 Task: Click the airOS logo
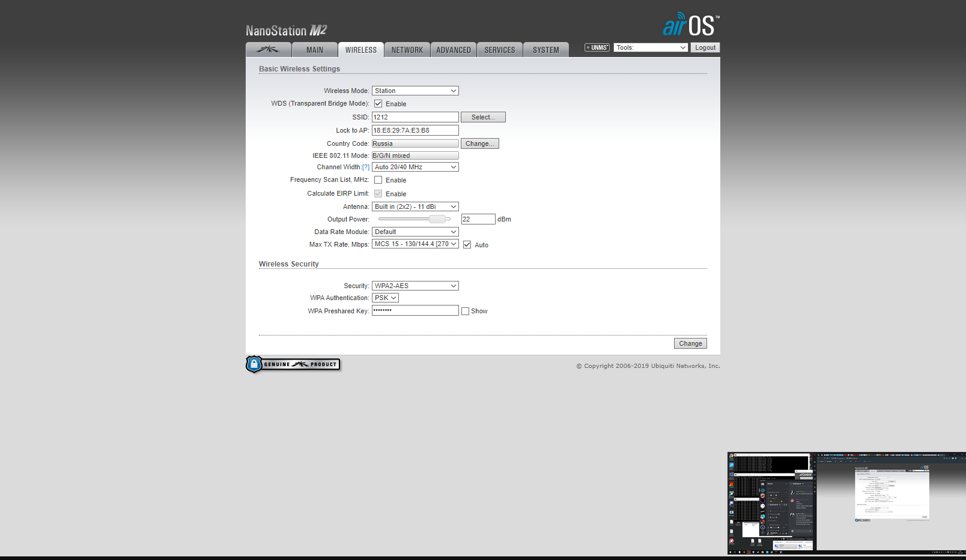click(691, 25)
